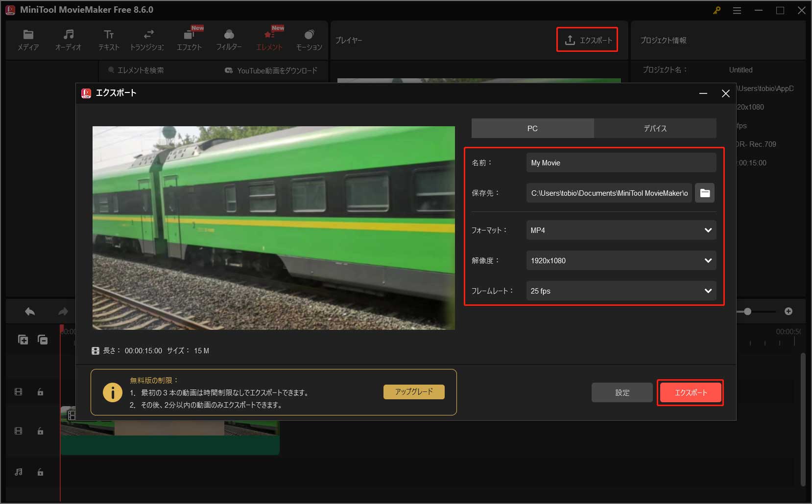Expand the フレームレート 25 fps dropdown
This screenshot has width=812, height=504.
click(621, 291)
